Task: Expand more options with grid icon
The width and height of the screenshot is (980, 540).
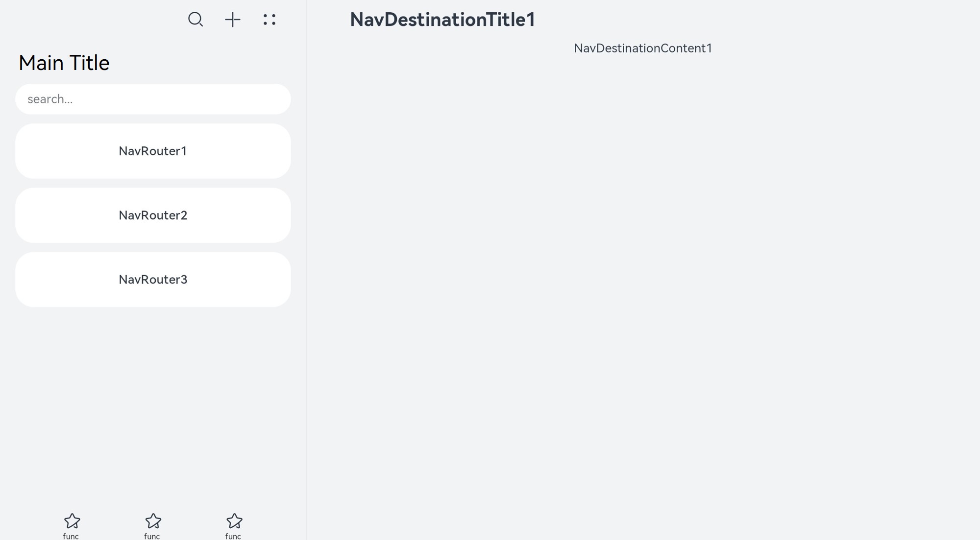Action: pos(269,19)
